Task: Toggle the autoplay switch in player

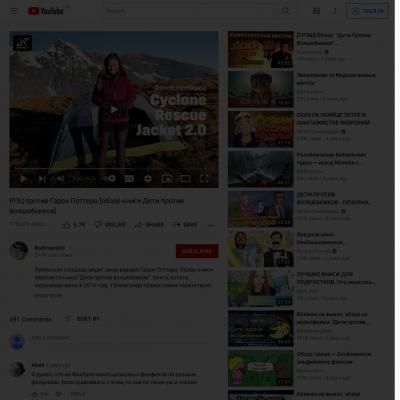Action: [x=110, y=179]
